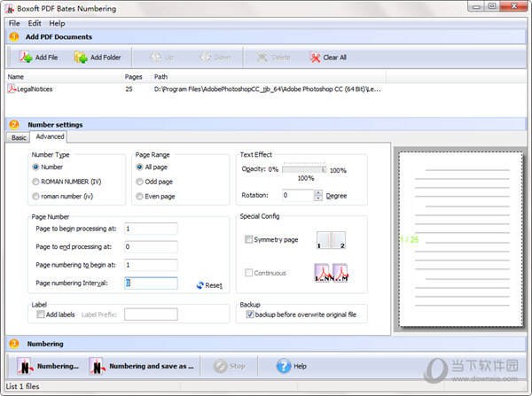532x396 pixels.
Task: Click the Continuous numbering illustration icon
Action: (x=331, y=273)
